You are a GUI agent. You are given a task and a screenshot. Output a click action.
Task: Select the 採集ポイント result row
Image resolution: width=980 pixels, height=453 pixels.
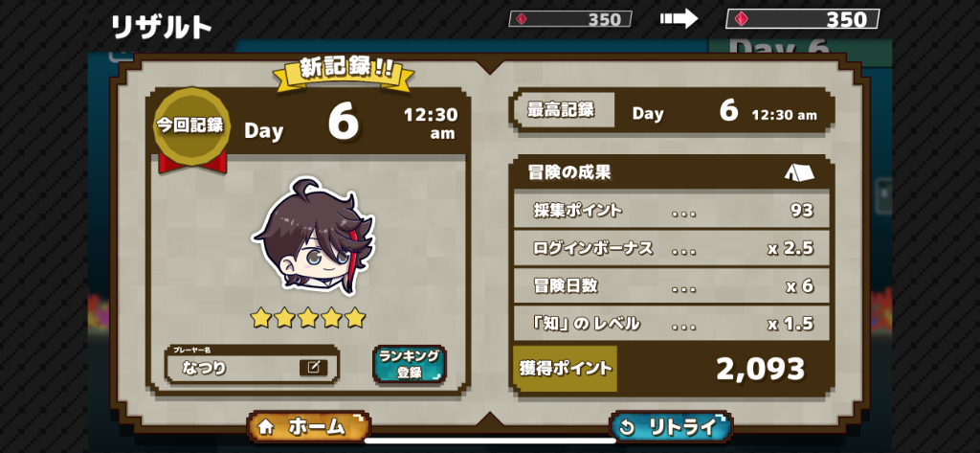pos(672,211)
